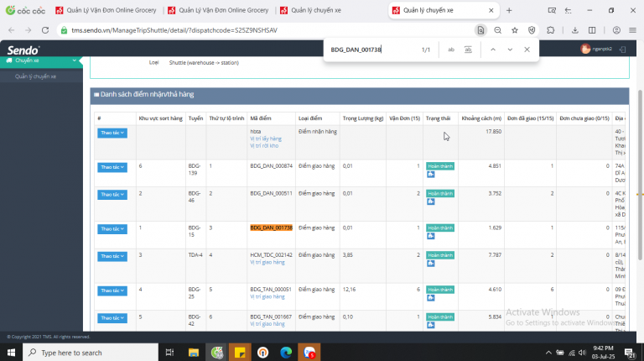Viewport: 644px width, 361px height.
Task: Open the extensions puzzle icon
Action: (x=551, y=30)
